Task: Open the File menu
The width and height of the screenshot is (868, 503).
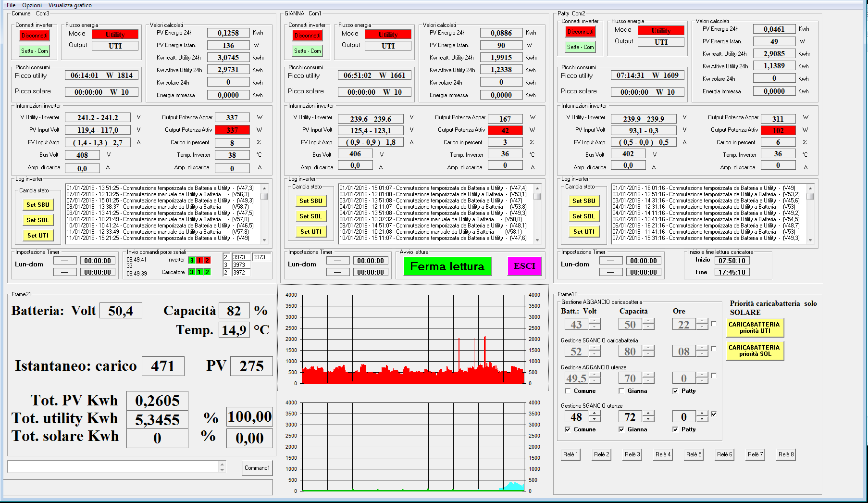Action: pyautogui.click(x=11, y=5)
